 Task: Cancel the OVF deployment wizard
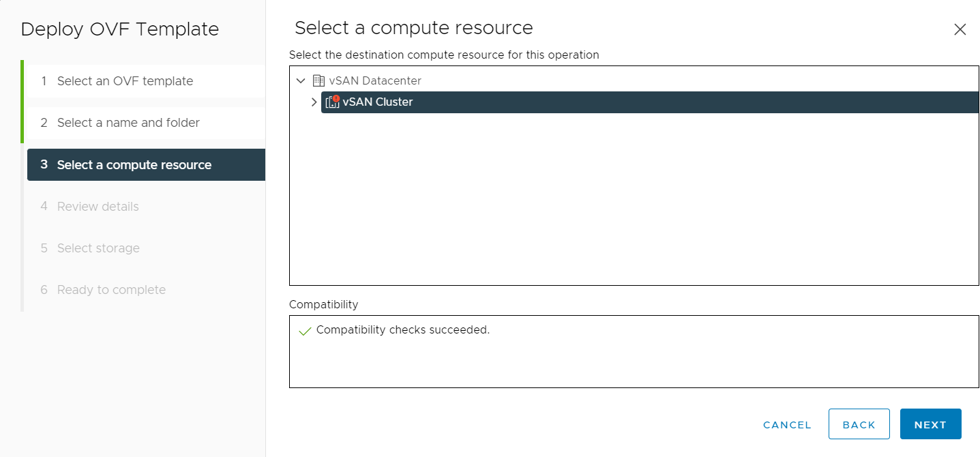tap(787, 425)
